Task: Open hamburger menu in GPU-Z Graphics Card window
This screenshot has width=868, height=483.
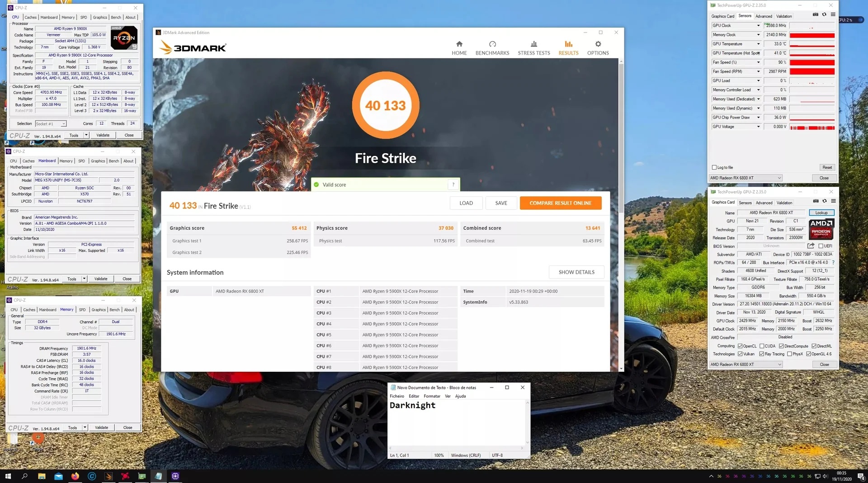Action: pyautogui.click(x=833, y=201)
